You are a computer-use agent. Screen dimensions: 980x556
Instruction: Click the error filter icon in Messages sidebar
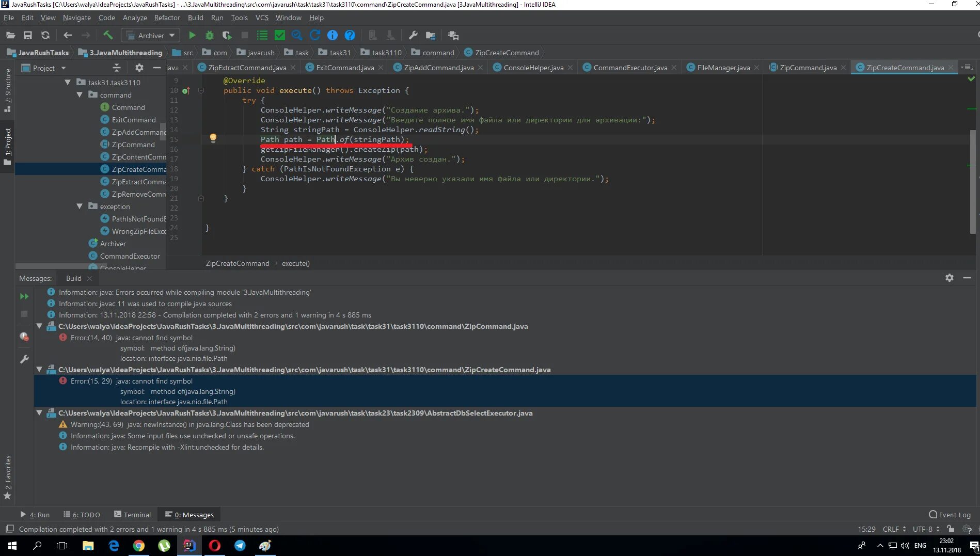[24, 337]
